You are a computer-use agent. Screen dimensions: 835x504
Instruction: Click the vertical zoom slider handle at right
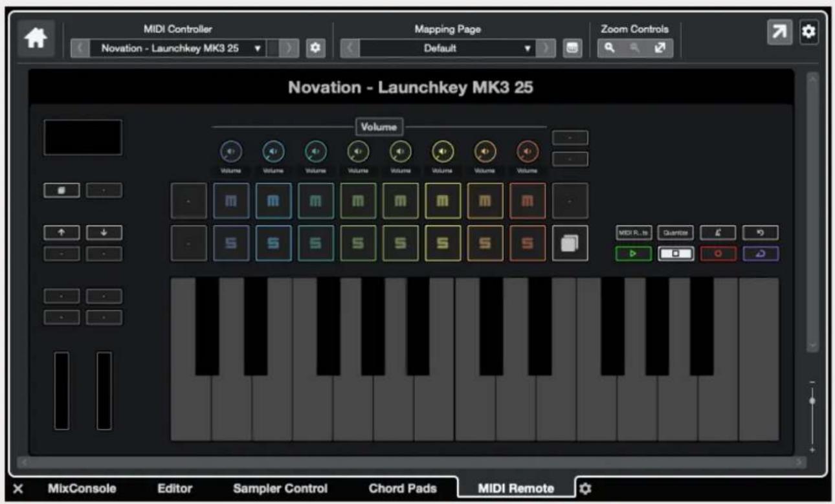pyautogui.click(x=812, y=401)
